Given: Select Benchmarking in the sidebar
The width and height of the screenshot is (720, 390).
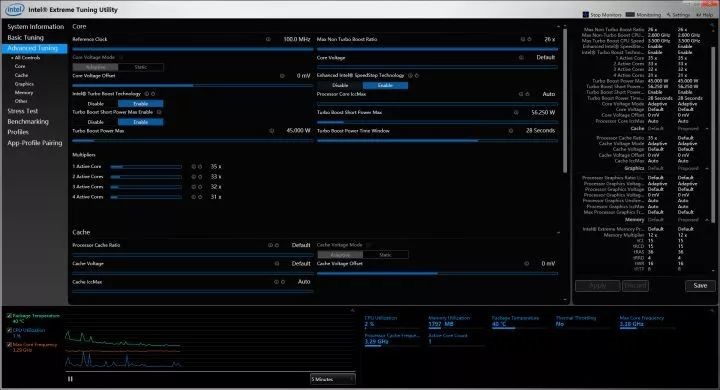Looking at the screenshot, I should [x=28, y=122].
